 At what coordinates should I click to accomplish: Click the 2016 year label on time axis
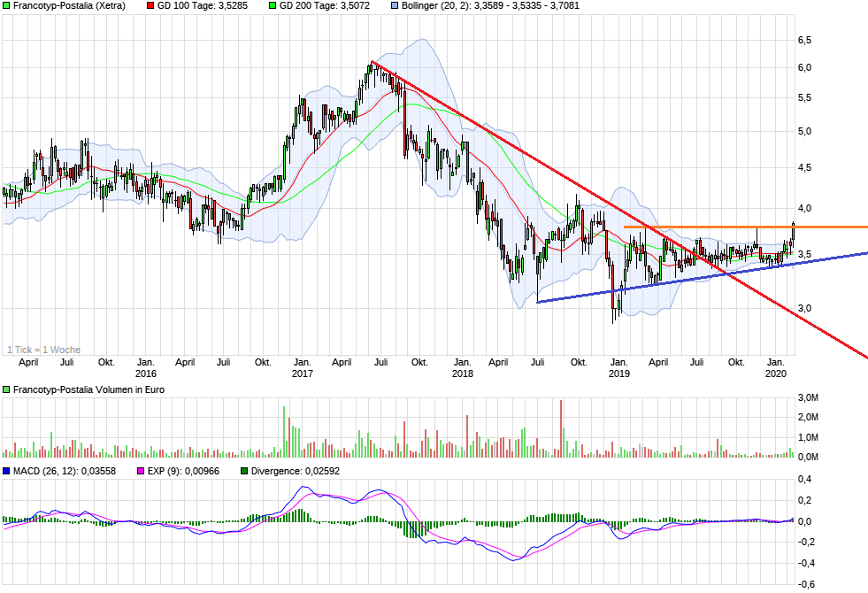146,374
